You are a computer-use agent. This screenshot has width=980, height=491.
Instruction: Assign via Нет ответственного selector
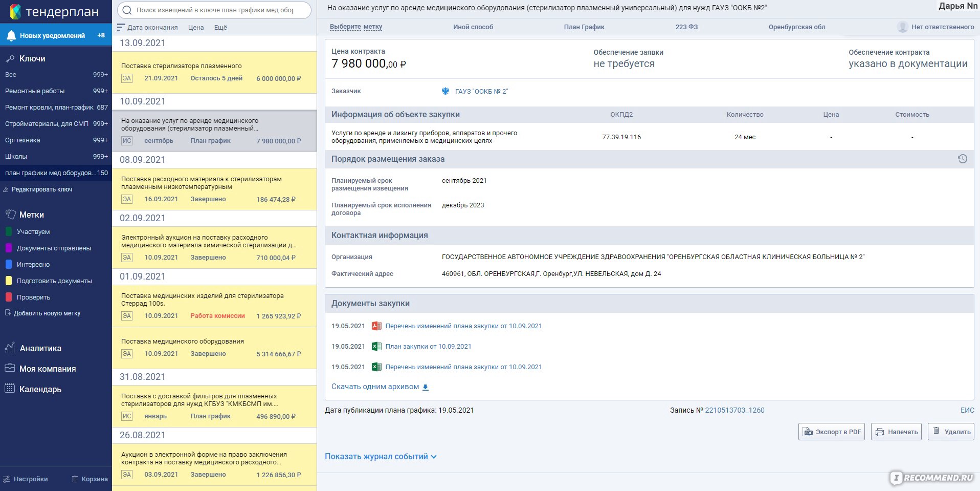pos(936,27)
